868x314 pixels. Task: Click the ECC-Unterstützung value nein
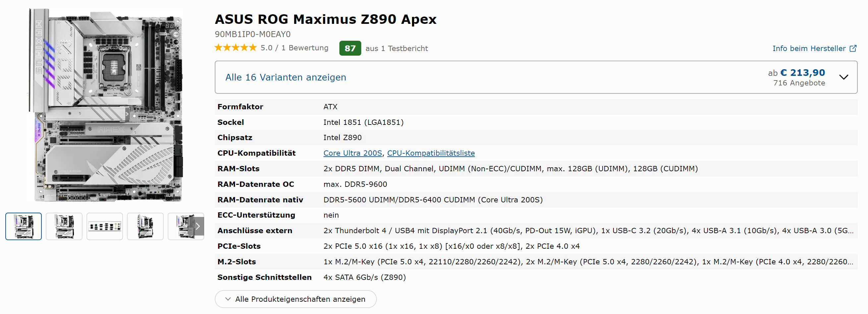click(x=331, y=215)
